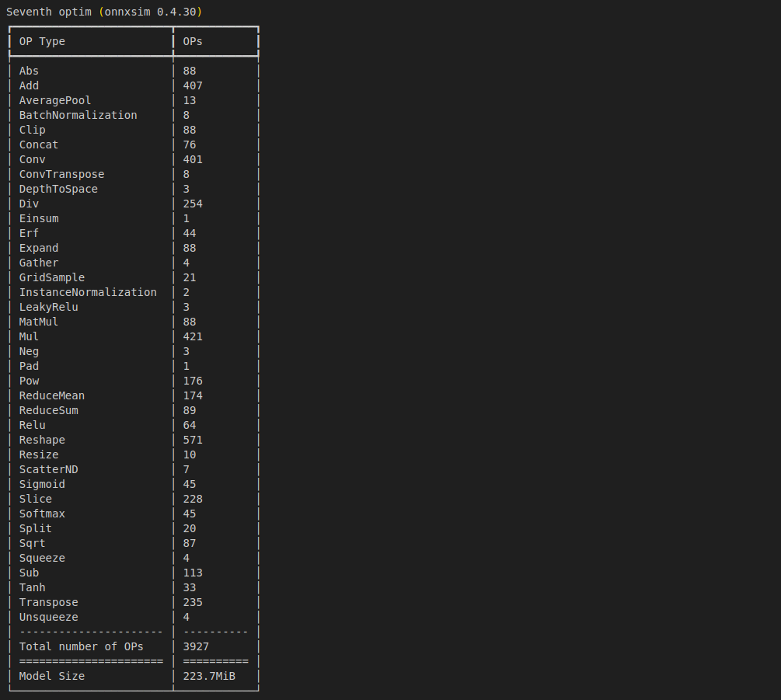The width and height of the screenshot is (781, 700).
Task: Click the 'ScatterND' entry
Action: point(49,469)
